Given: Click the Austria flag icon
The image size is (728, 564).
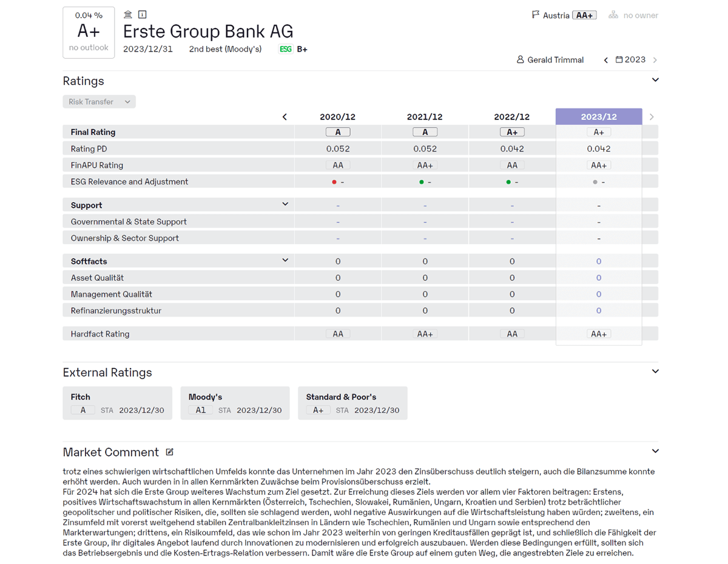Looking at the screenshot, I should click(536, 15).
